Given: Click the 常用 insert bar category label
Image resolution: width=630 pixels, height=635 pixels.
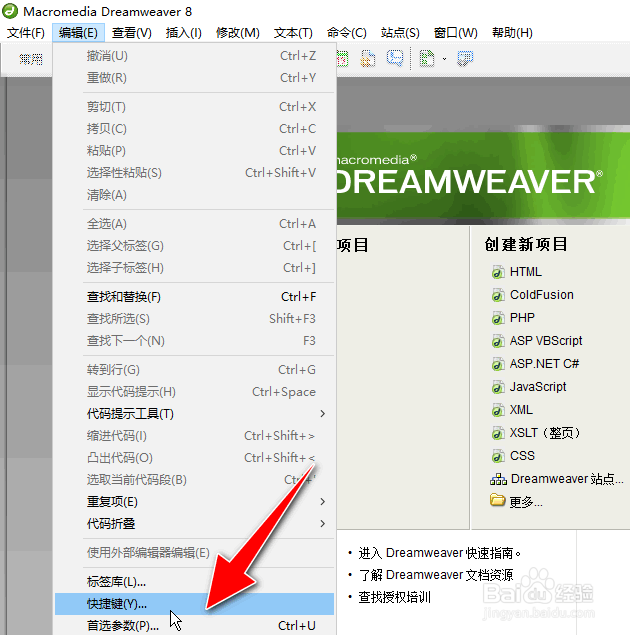Looking at the screenshot, I should click(31, 59).
